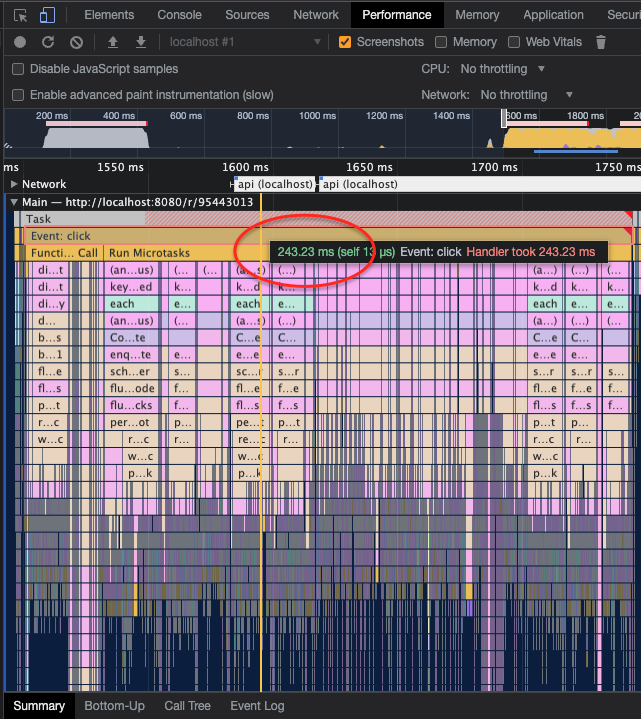Click the trash collect garbage icon
Image resolution: width=641 pixels, height=719 pixels.
coord(601,42)
